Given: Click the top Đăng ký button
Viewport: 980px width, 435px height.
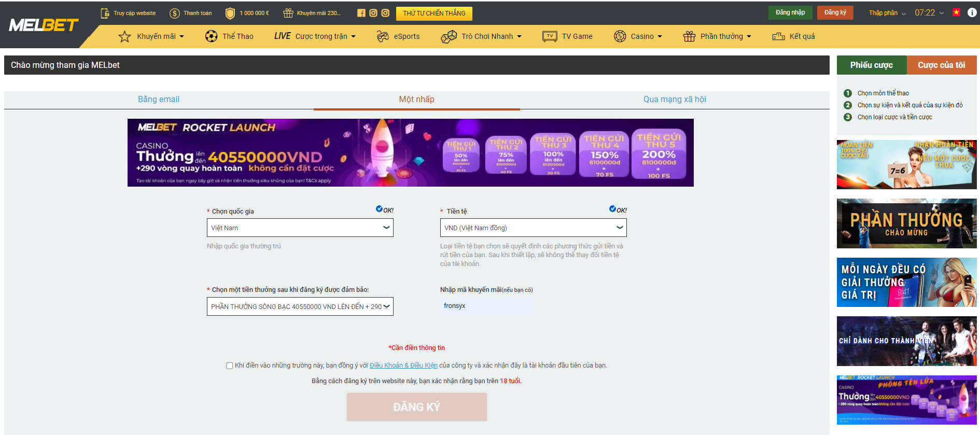Looking at the screenshot, I should 835,12.
